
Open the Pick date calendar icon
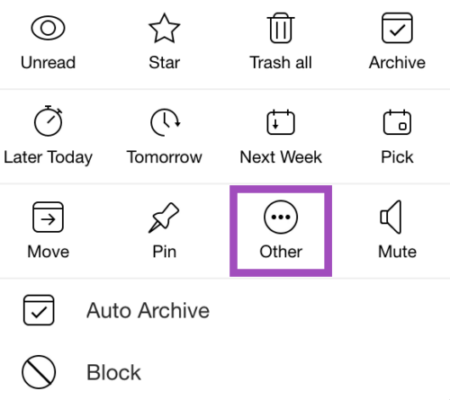[397, 122]
